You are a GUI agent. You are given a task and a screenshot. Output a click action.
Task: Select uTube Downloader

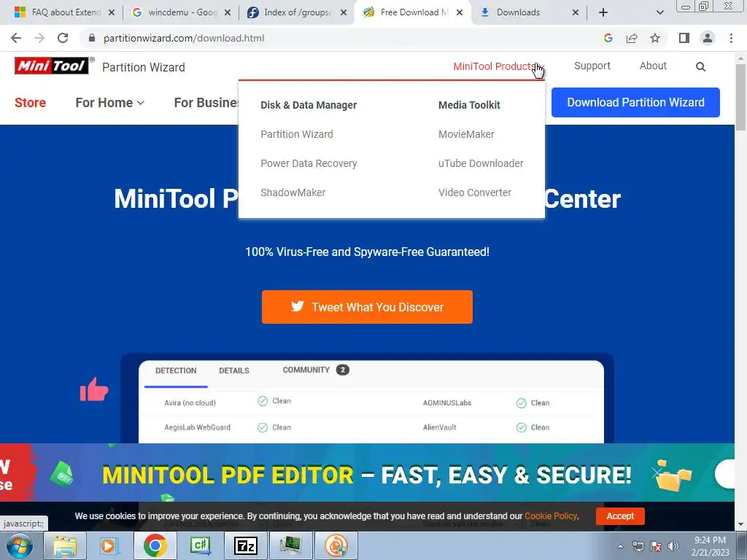coord(481,163)
